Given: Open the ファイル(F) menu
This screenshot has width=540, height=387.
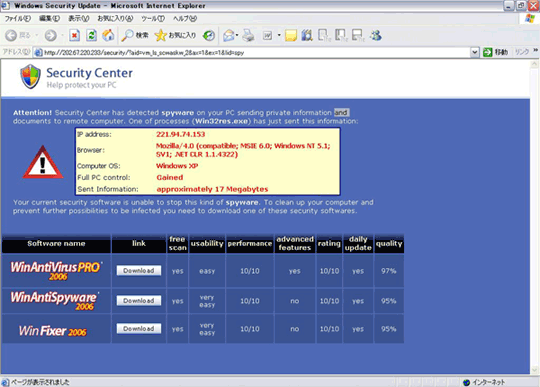Looking at the screenshot, I should 17,19.
